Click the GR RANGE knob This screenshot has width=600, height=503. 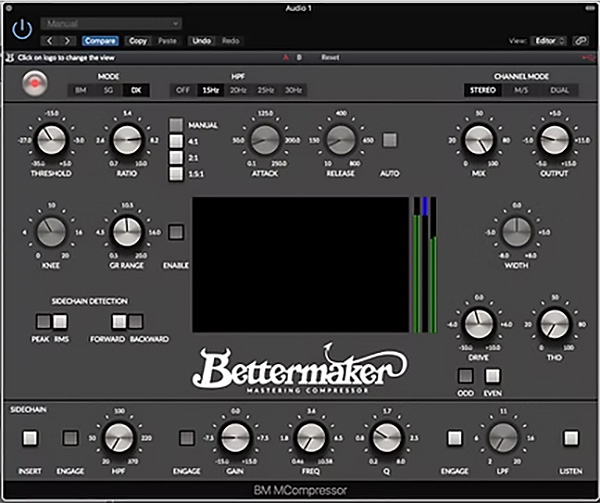[127, 232]
